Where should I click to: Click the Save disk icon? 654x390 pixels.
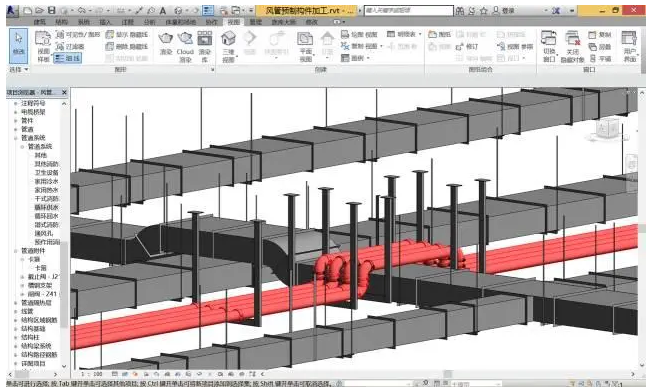click(x=51, y=11)
